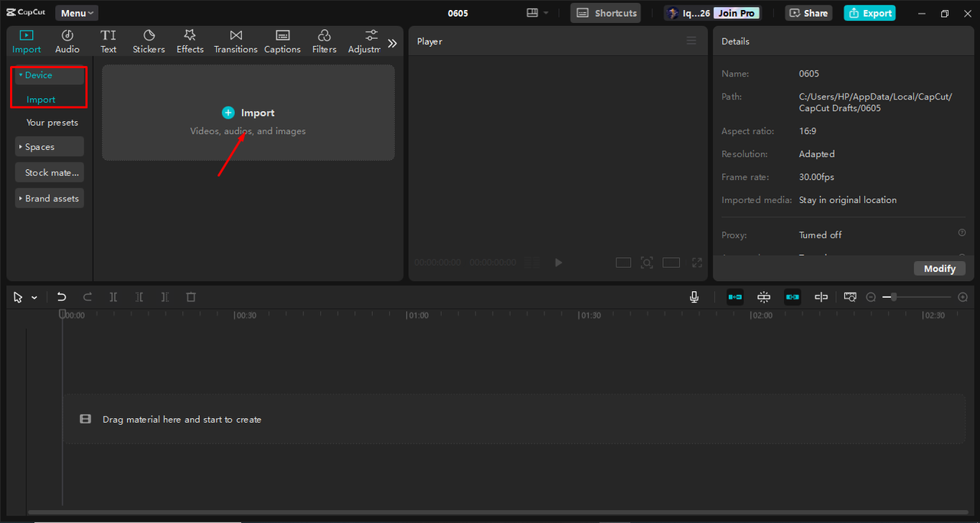Click the 'Stay in original location' value
Viewport: 980px width, 523px height.
point(848,200)
